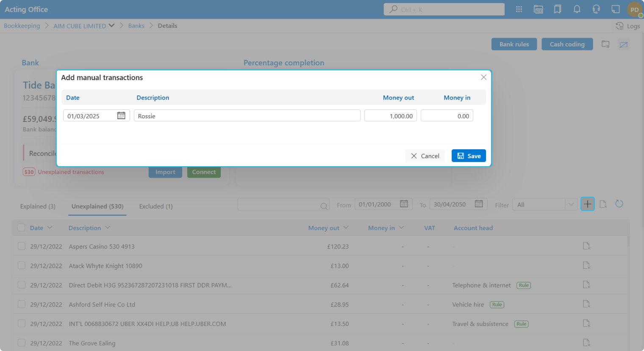Switch to the Explained (3) tab
This screenshot has height=351, width=644.
point(38,206)
